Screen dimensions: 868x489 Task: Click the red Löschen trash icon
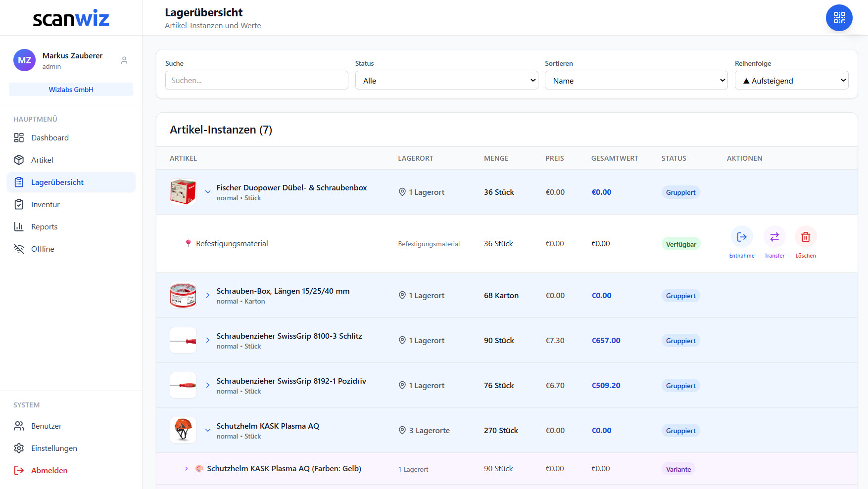805,237
